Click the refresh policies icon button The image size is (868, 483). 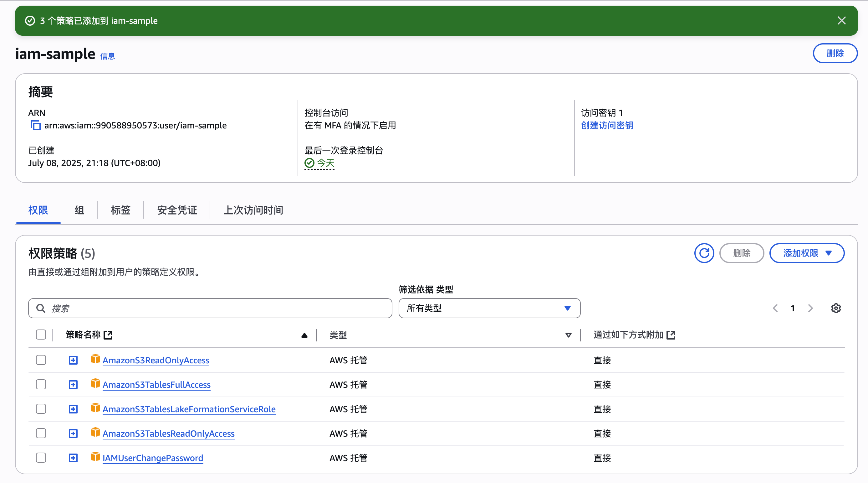(x=704, y=253)
